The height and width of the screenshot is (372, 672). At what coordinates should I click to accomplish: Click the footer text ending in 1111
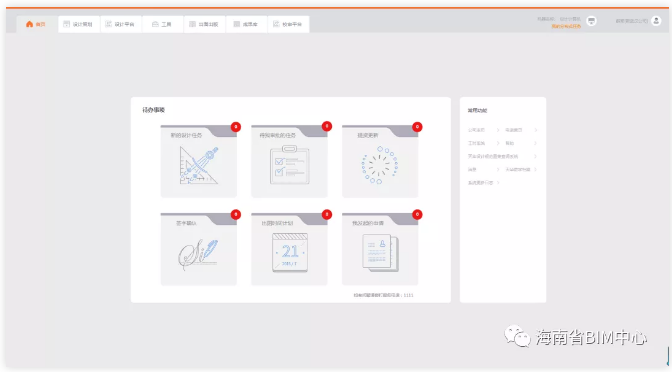click(x=384, y=295)
